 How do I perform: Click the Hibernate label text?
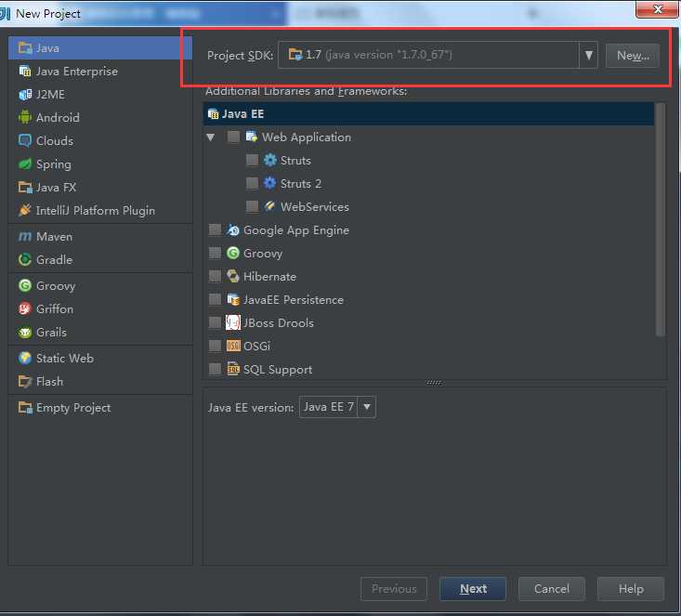pyautogui.click(x=269, y=276)
